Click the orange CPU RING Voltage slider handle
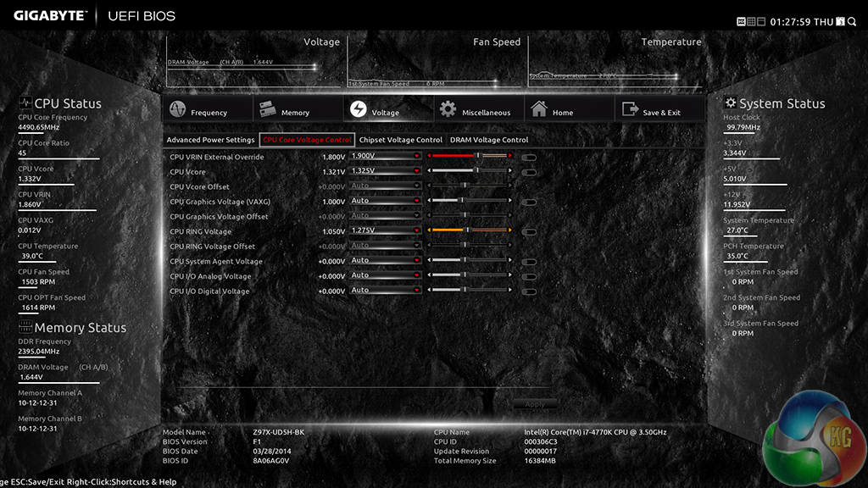868x488 pixels. point(467,230)
